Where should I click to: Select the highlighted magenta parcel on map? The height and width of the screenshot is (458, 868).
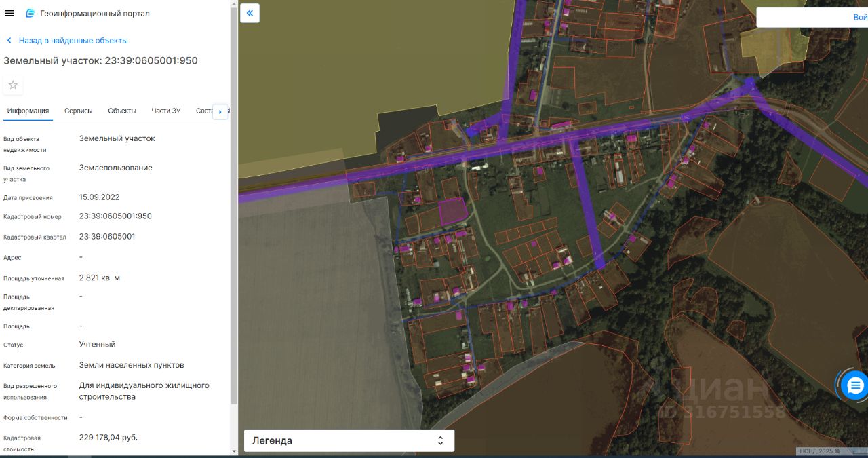(x=453, y=212)
